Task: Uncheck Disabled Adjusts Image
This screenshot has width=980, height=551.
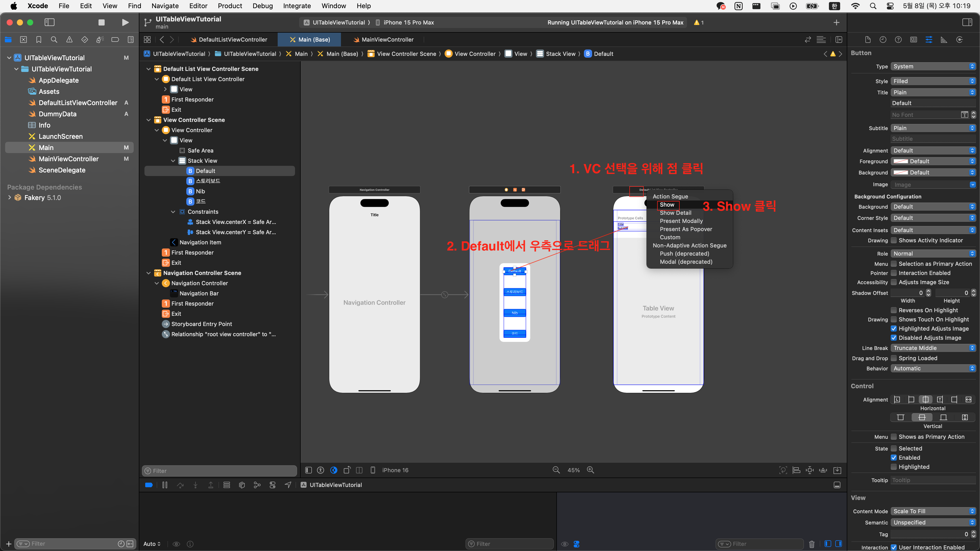Action: 894,338
